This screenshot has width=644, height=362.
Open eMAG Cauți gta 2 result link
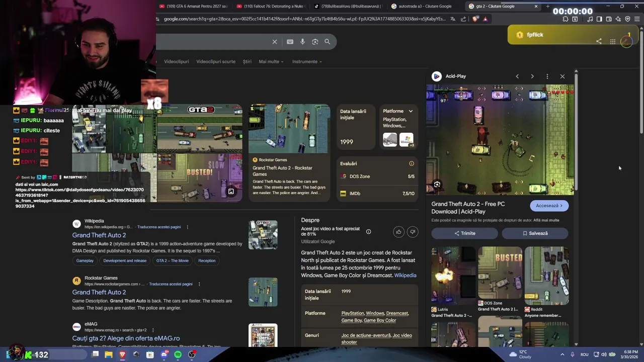pyautogui.click(x=126, y=338)
